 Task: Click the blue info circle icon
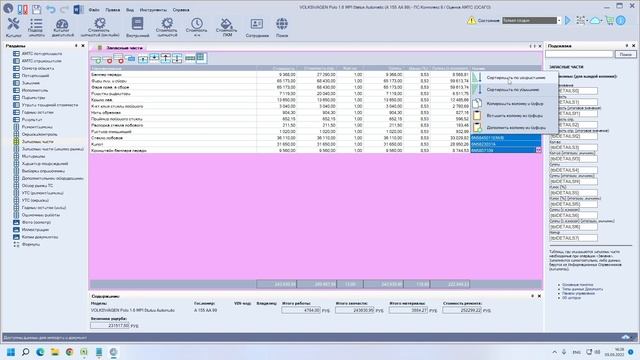click(621, 20)
